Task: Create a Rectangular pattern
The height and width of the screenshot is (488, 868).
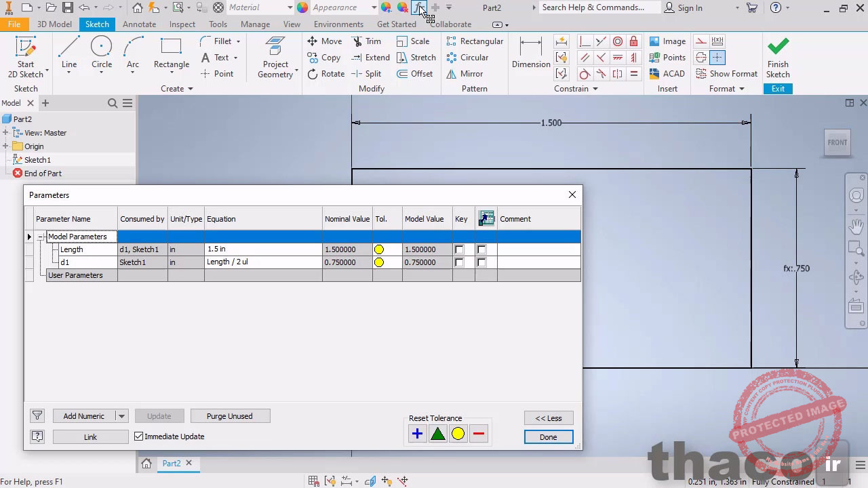Action: 475,41
